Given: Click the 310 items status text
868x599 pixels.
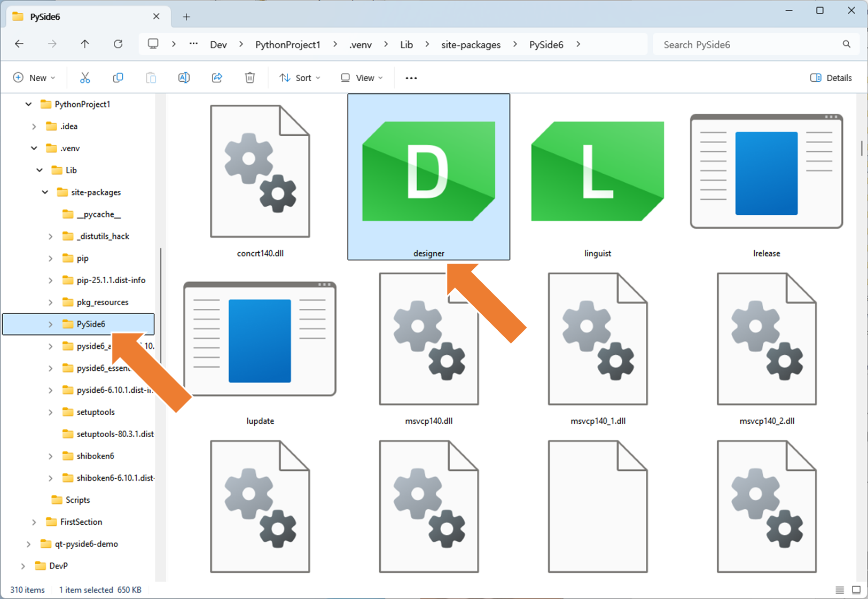Looking at the screenshot, I should click(27, 590).
